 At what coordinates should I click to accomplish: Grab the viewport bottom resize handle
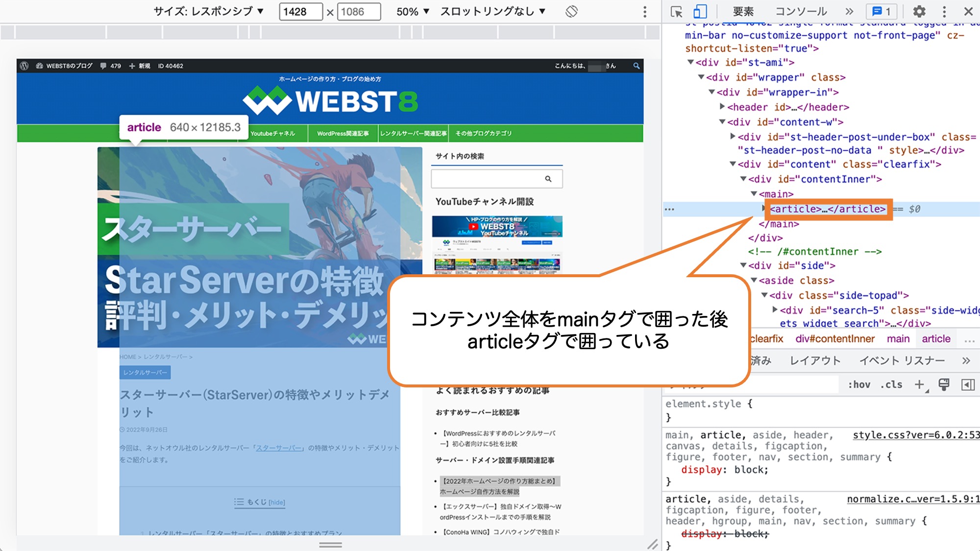(x=331, y=545)
